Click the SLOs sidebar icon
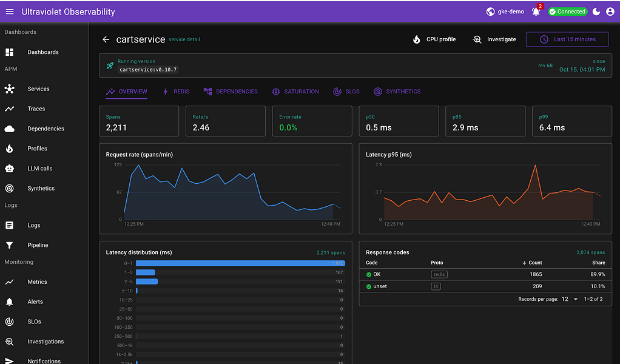 10,322
